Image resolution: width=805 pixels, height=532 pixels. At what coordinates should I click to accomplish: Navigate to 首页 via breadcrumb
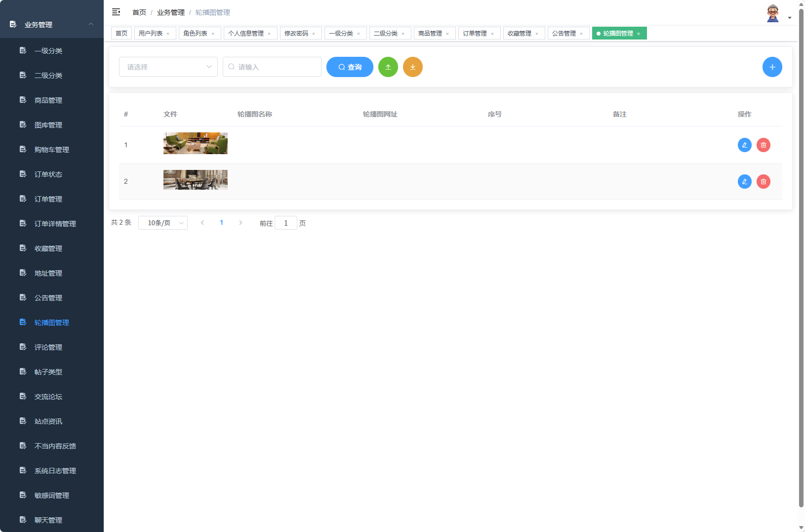[x=139, y=12]
